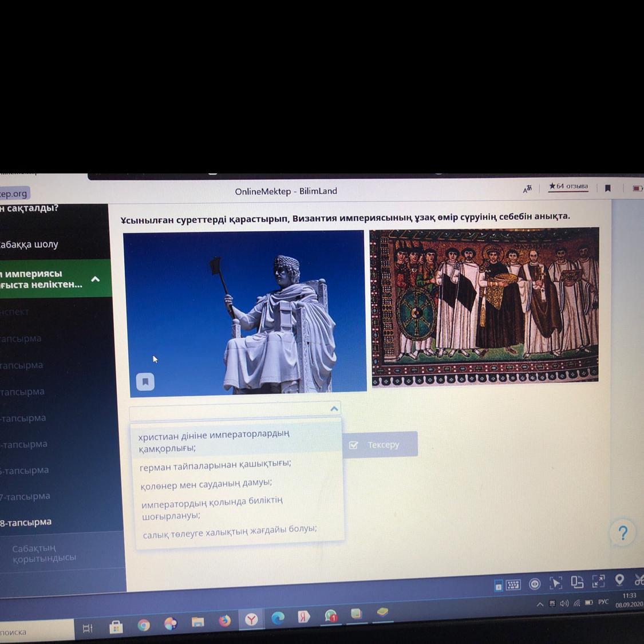This screenshot has height=644, width=644.
Task: Click the bookmark icon on the statue image
Action: [x=145, y=382]
